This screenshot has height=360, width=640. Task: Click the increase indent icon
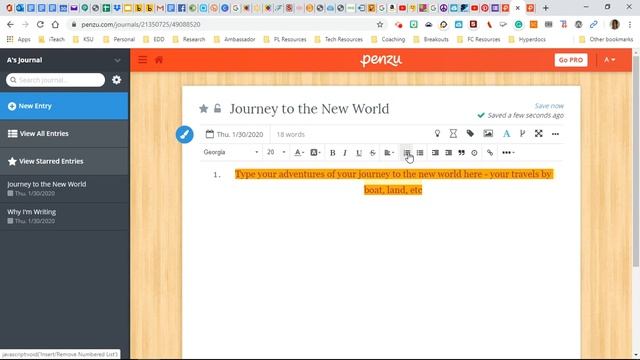[x=449, y=153]
